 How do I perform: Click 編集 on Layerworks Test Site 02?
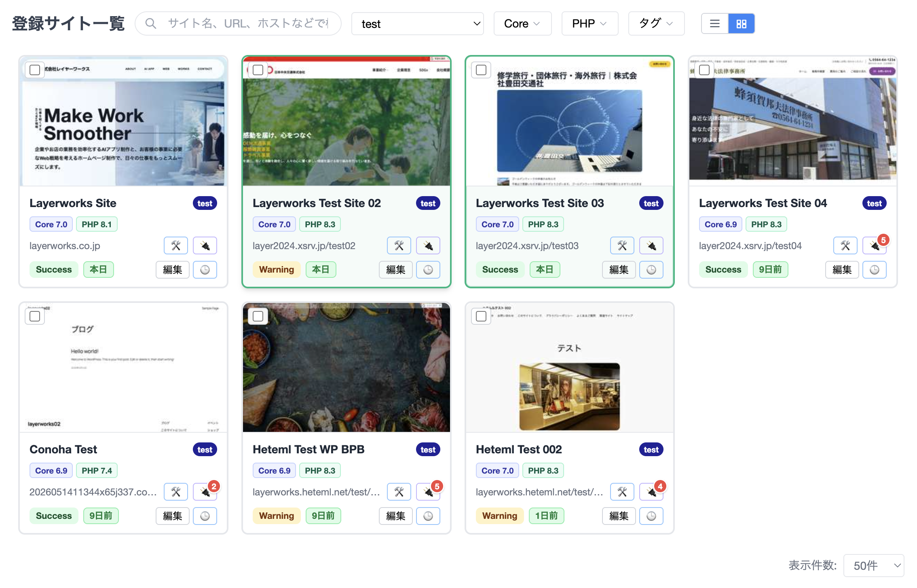click(396, 270)
